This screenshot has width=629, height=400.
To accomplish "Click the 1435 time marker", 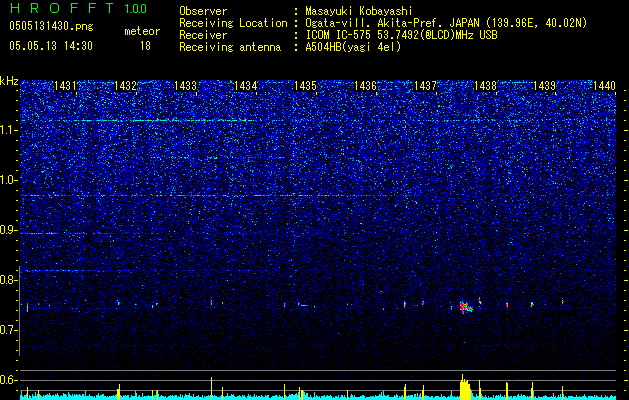I will (x=305, y=86).
